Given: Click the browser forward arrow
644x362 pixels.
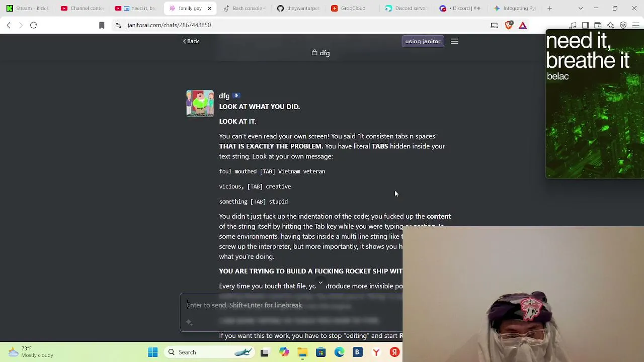Looking at the screenshot, I should (21, 25).
